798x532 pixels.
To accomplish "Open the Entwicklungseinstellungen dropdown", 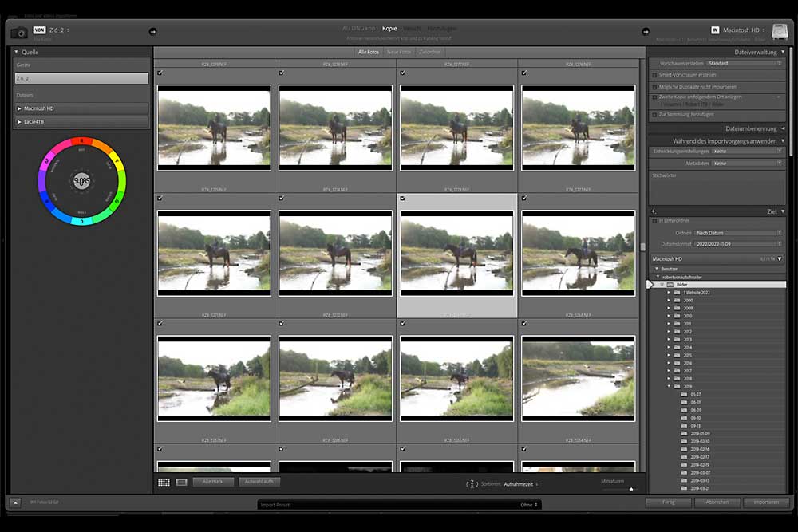I will [x=747, y=151].
